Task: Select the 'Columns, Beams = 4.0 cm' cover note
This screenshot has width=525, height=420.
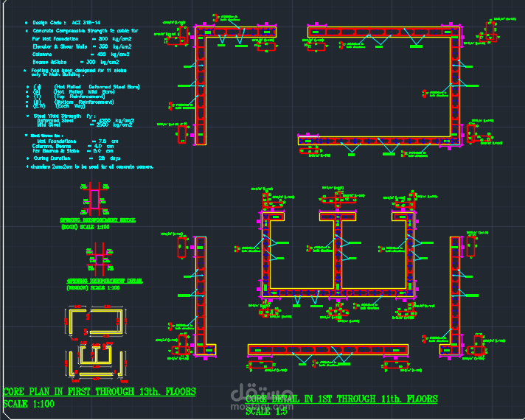Action: [73, 146]
